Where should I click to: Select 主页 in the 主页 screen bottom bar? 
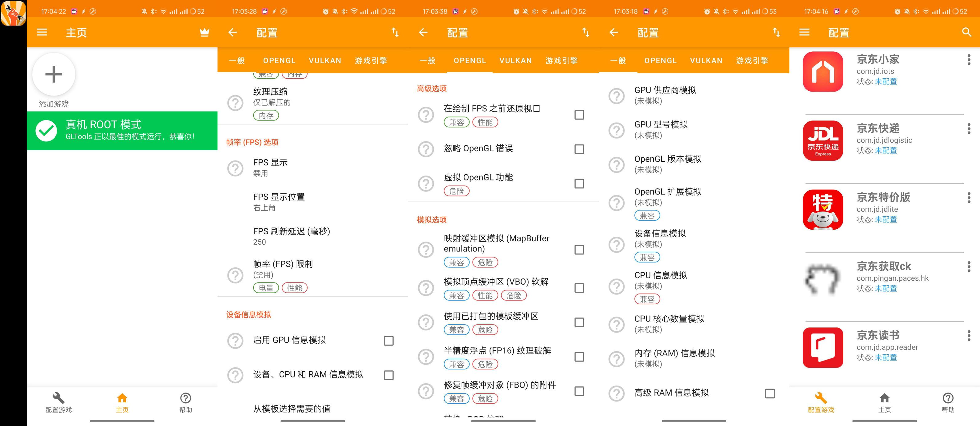click(122, 402)
